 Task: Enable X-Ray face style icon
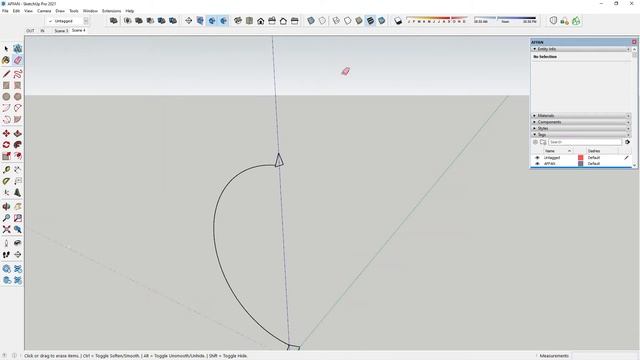(311, 21)
